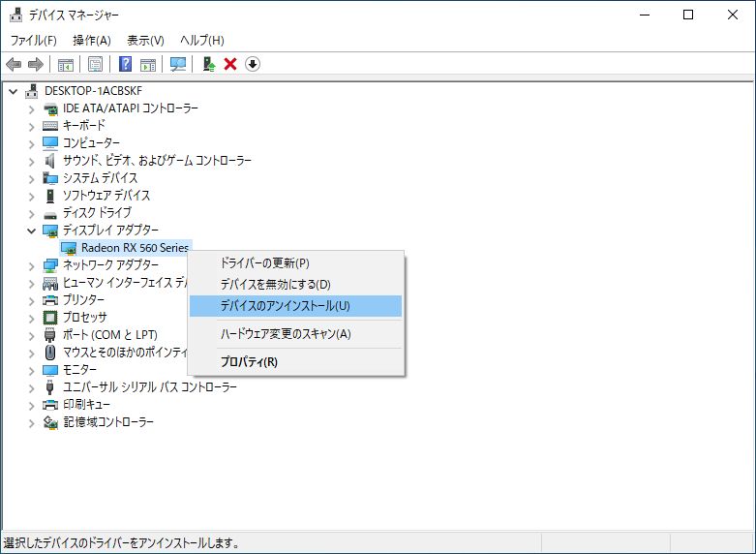Open the 操作(A) menu
The width and height of the screenshot is (756, 554).
pos(92,40)
